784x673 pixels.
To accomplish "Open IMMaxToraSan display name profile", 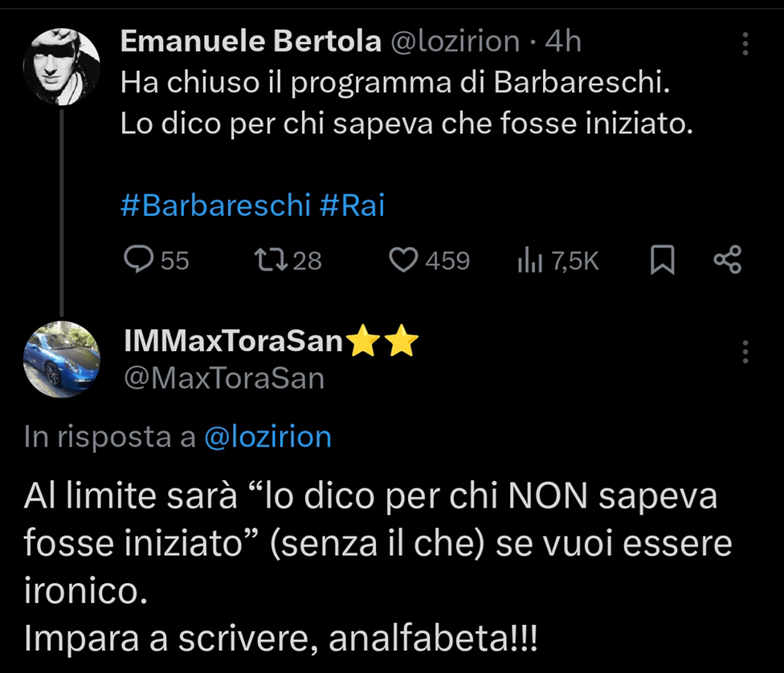I will pos(235,341).
